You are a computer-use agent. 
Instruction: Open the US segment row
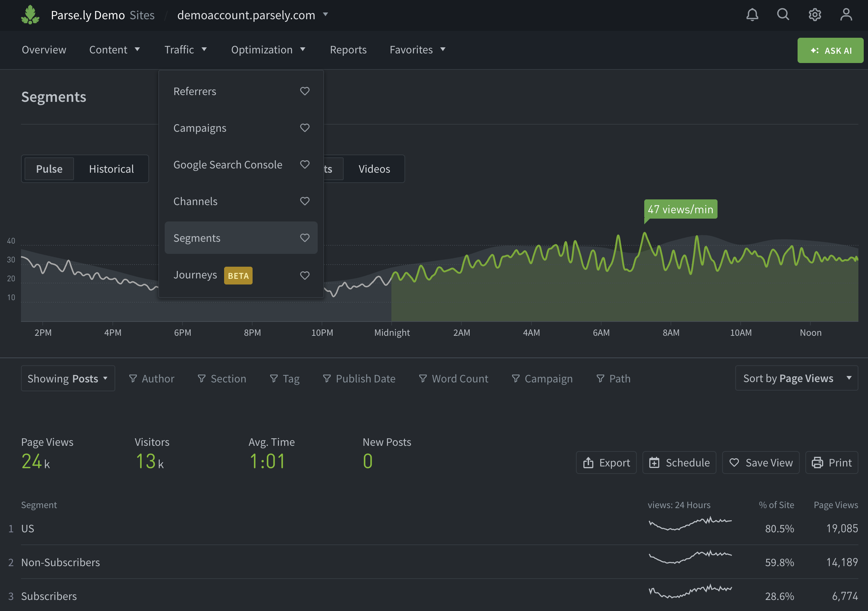[28, 528]
